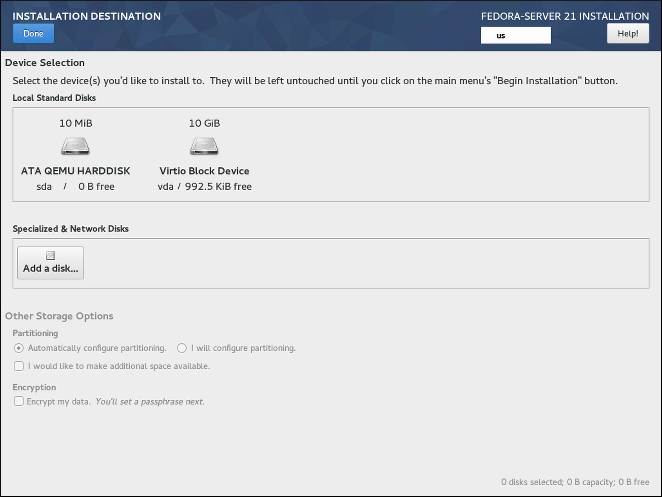
Task: Click INSTALLATION DESTINATION title text
Action: (x=87, y=16)
